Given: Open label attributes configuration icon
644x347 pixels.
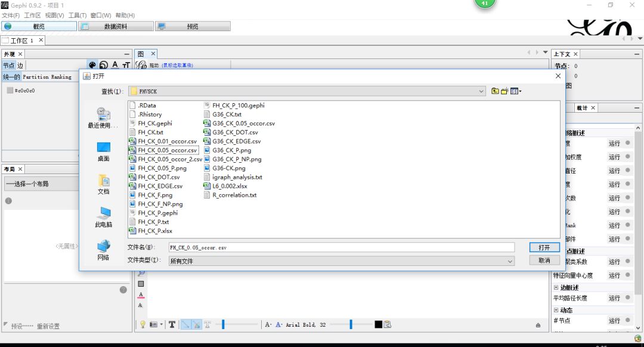Looking at the screenshot, I should click(x=388, y=324).
